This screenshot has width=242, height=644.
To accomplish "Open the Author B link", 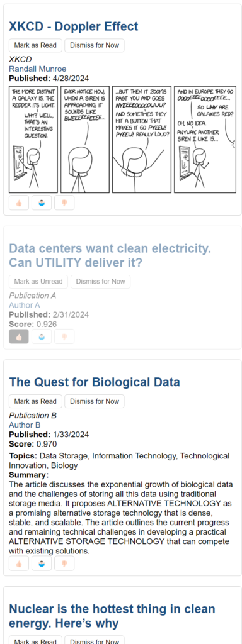I will click(25, 425).
